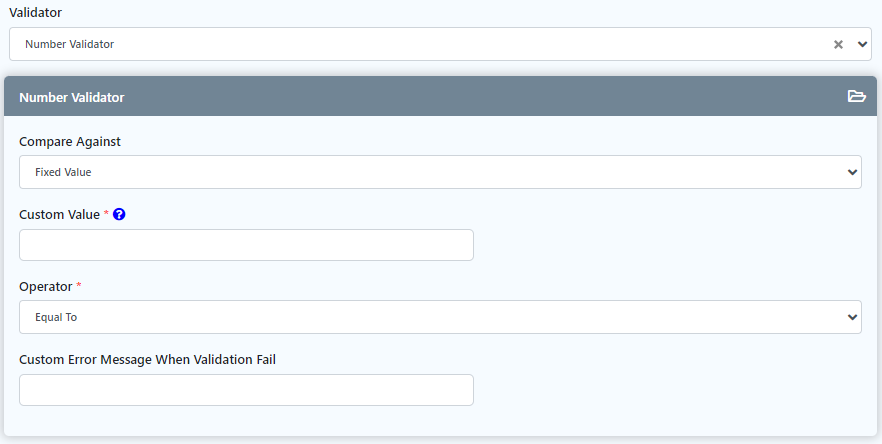882x444 pixels.
Task: Click the Number Validator panel header title
Action: coord(71,98)
